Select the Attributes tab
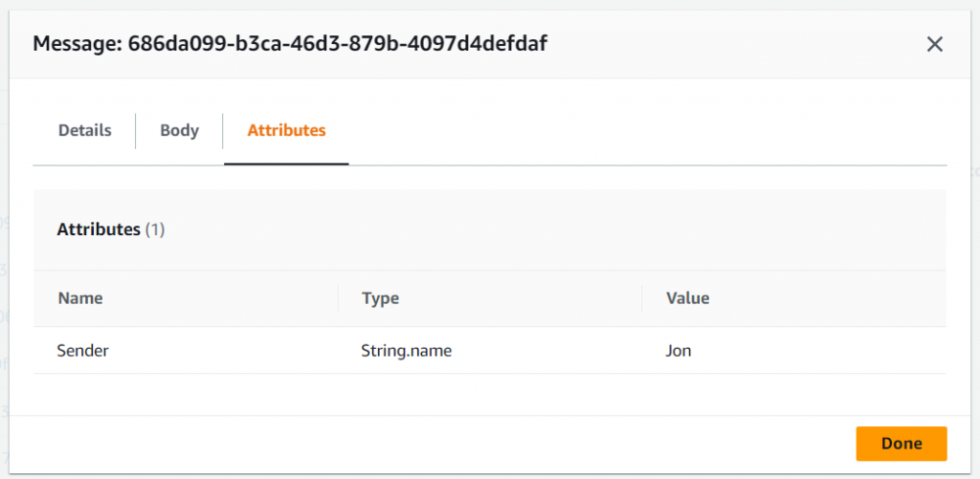Screen dimensions: 980x479 pos(286,131)
